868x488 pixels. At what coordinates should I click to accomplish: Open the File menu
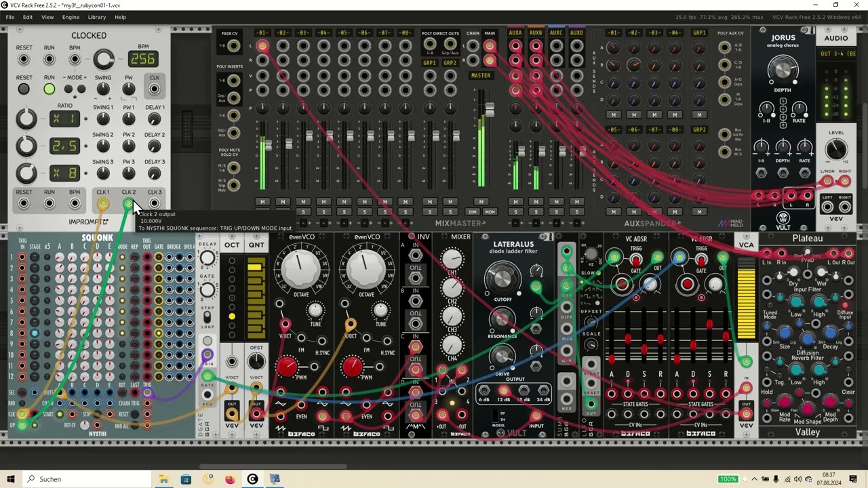click(x=10, y=17)
